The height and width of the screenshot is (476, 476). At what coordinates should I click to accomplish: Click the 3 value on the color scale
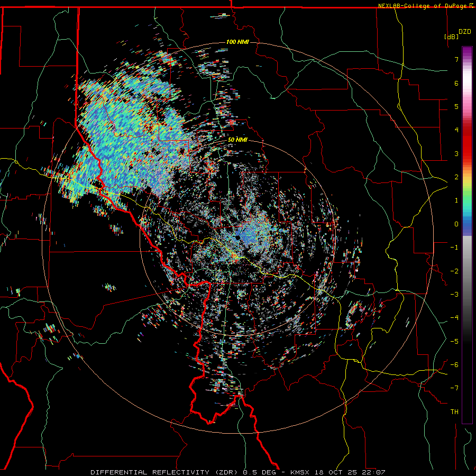tap(456, 153)
